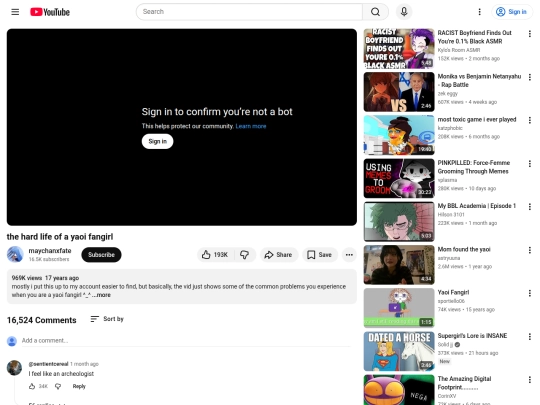Open maychanxfate channel name link
This screenshot has height=405, width=540.
(50, 251)
